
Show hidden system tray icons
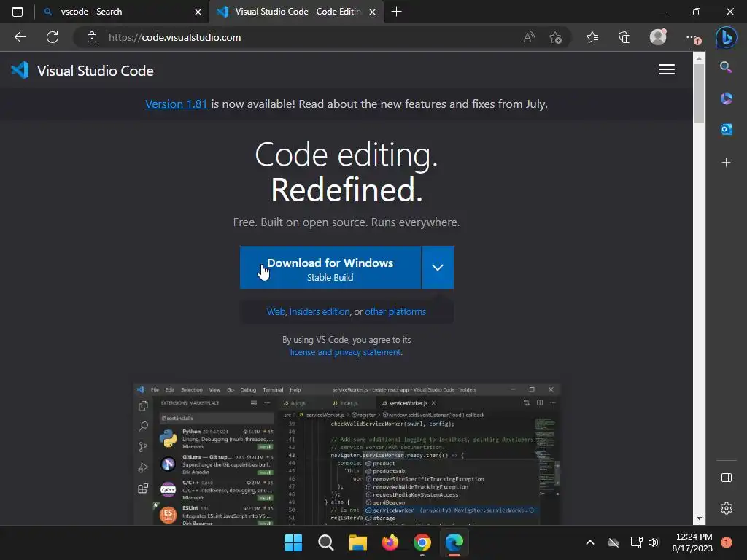point(589,542)
